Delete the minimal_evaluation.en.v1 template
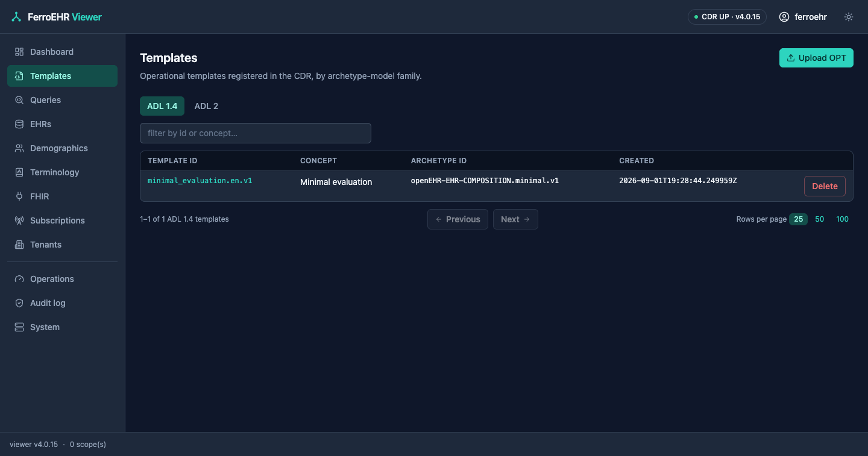The image size is (868, 456). pyautogui.click(x=825, y=186)
